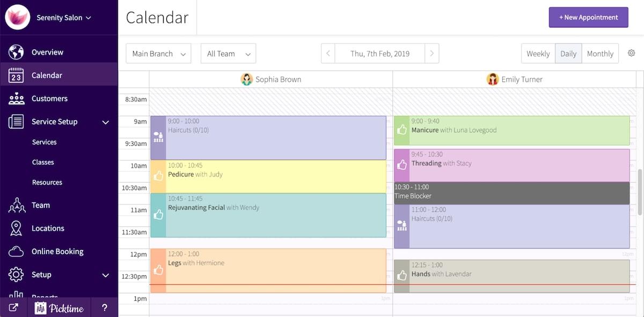Click the help question mark icon
Image resolution: width=644 pixels, height=317 pixels.
pyautogui.click(x=105, y=308)
